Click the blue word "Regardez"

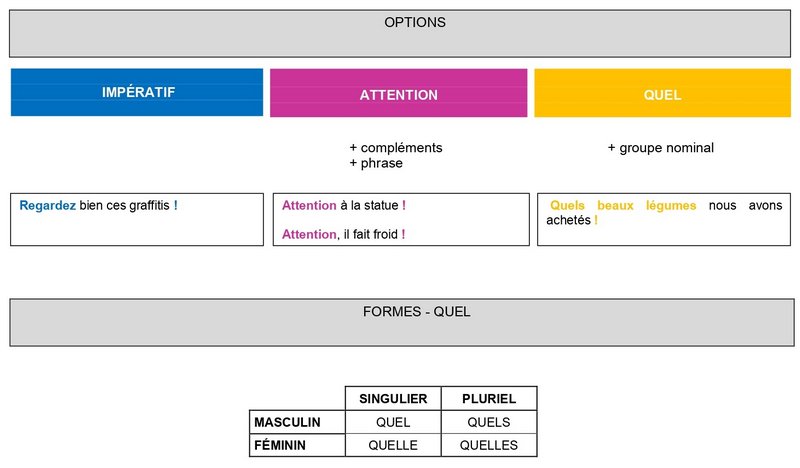(48, 206)
